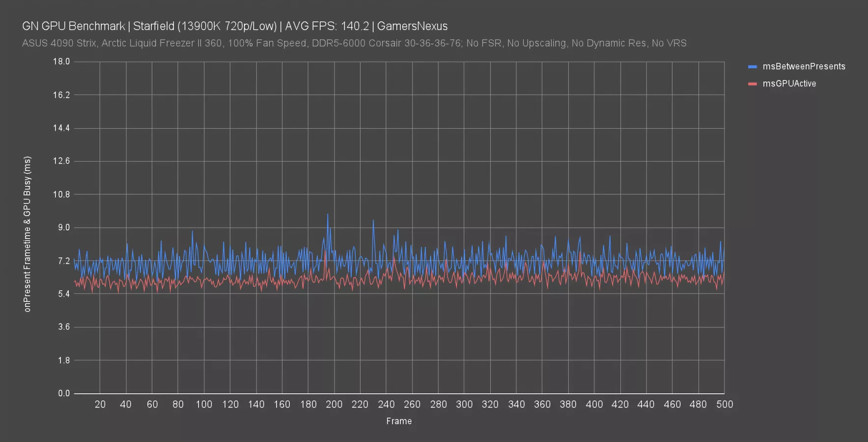Click the chart title containing AVG FPS 140.2

pyautogui.click(x=235, y=26)
